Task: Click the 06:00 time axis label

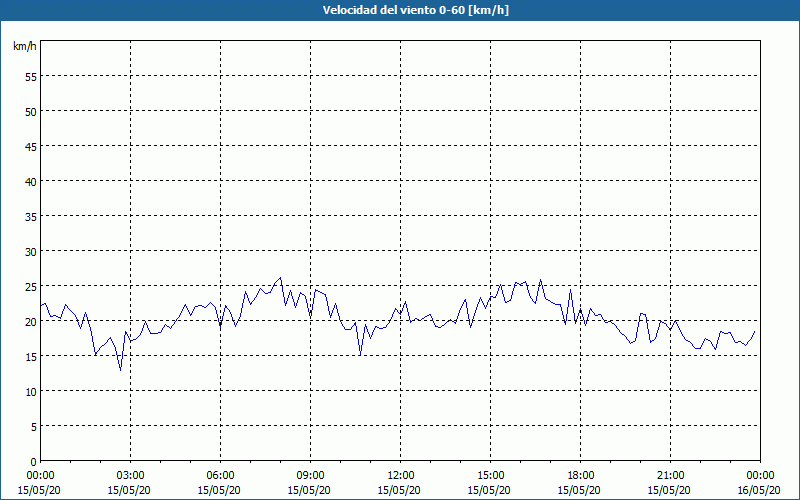Action: click(220, 476)
